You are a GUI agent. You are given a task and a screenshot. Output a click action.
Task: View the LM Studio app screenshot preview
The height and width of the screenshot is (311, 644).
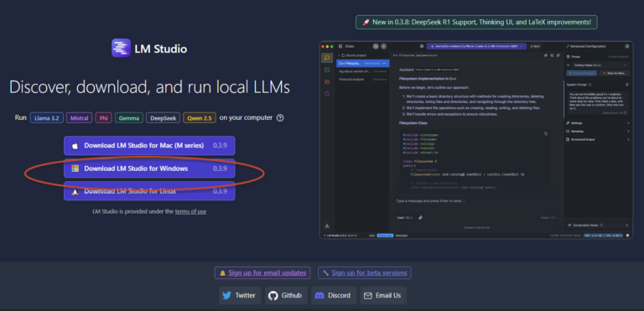pyautogui.click(x=476, y=140)
